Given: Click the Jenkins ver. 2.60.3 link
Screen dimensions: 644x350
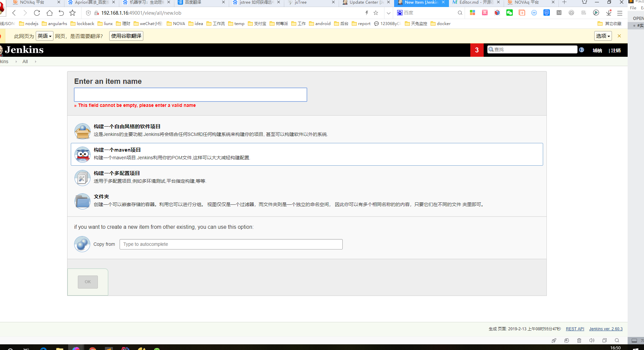Looking at the screenshot, I should [x=606, y=329].
